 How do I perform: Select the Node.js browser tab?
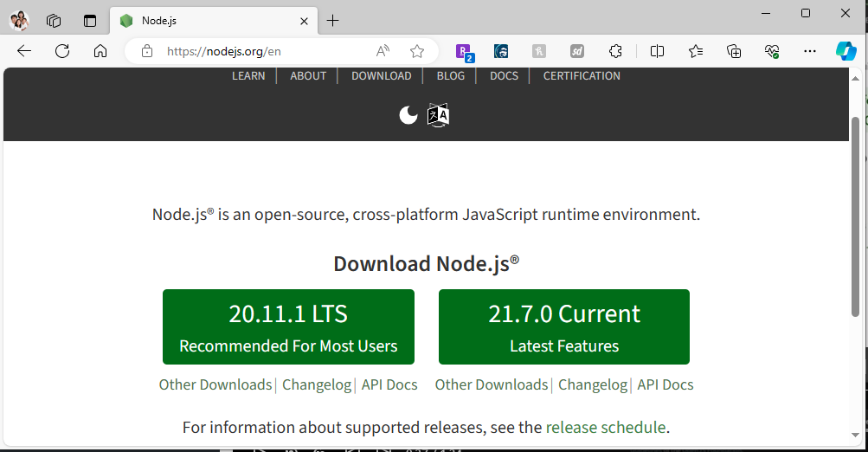click(x=215, y=21)
